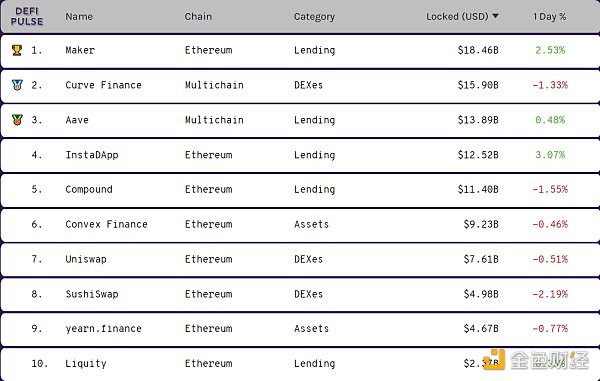Open the yearn.finance project link
Image resolution: width=600 pixels, height=381 pixels.
click(103, 329)
